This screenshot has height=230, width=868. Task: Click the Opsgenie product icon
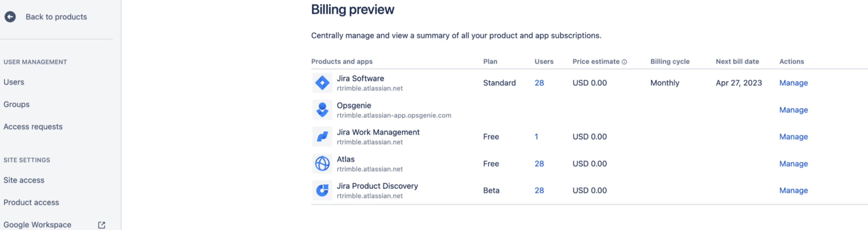[322, 110]
